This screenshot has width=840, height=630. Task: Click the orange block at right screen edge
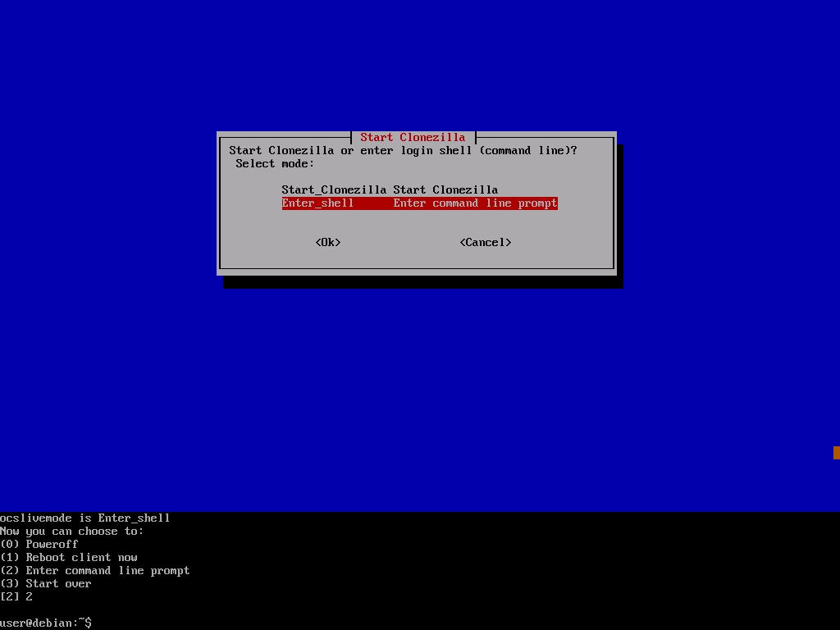[x=836, y=453]
